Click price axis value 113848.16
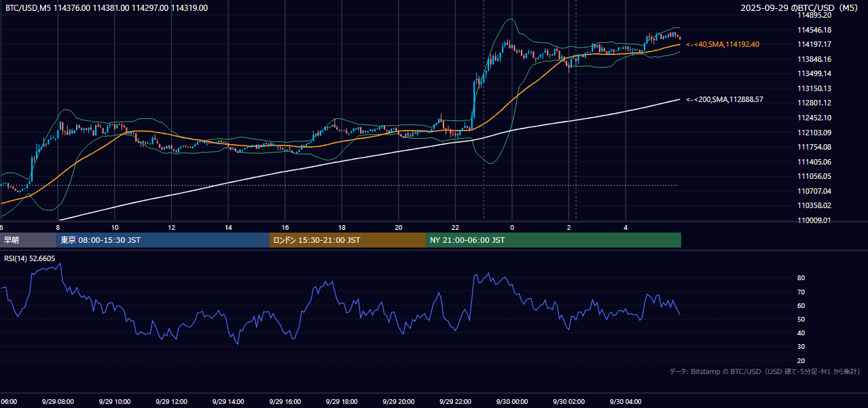The height and width of the screenshot is (408, 868). click(816, 59)
